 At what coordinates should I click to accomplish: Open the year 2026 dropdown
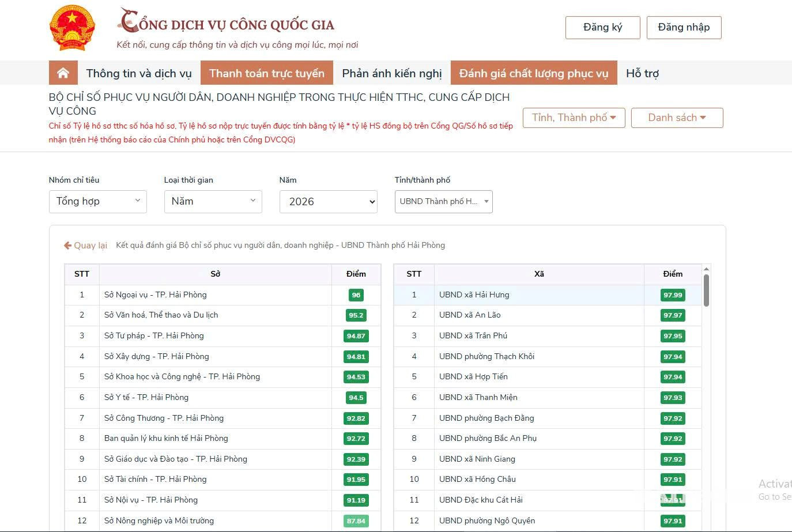click(329, 202)
